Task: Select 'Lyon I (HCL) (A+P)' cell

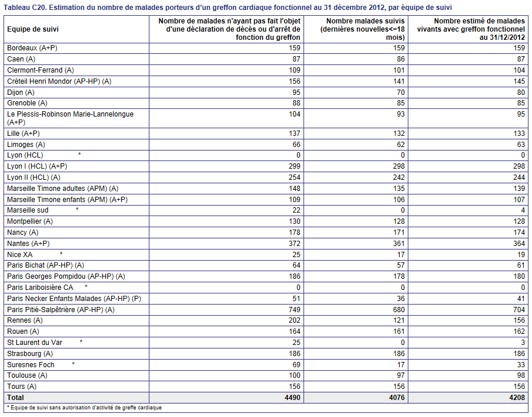Action: pos(37,166)
